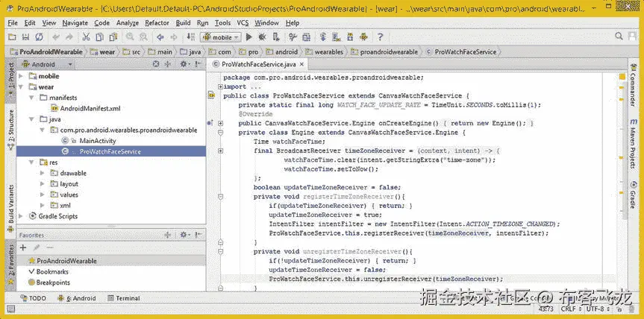Collapse the manifests folder node
644x319 pixels.
[x=31, y=98]
